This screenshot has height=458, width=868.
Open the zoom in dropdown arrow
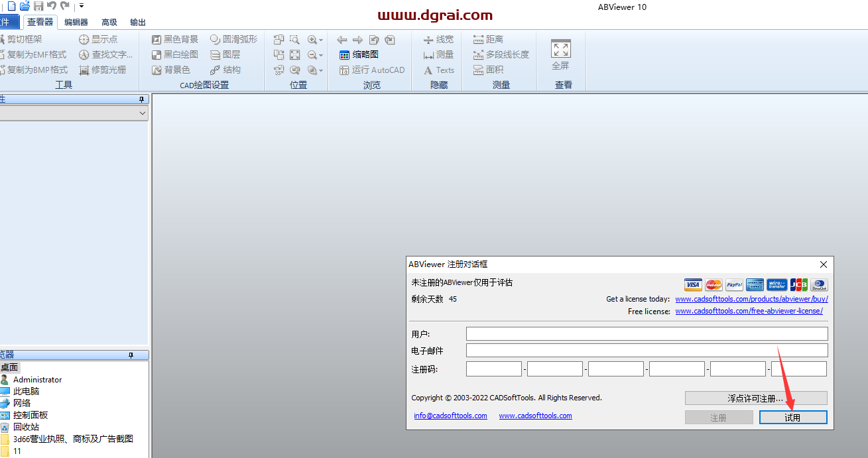321,40
